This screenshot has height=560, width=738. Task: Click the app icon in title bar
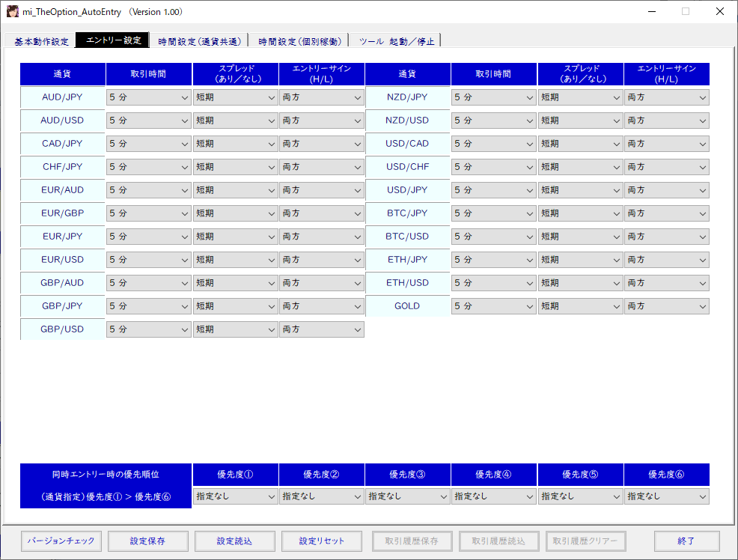pos(13,12)
